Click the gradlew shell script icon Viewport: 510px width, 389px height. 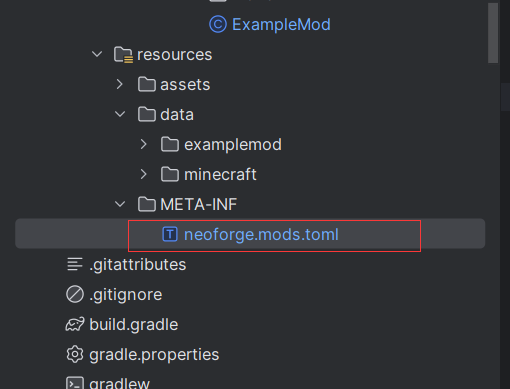tap(75, 383)
